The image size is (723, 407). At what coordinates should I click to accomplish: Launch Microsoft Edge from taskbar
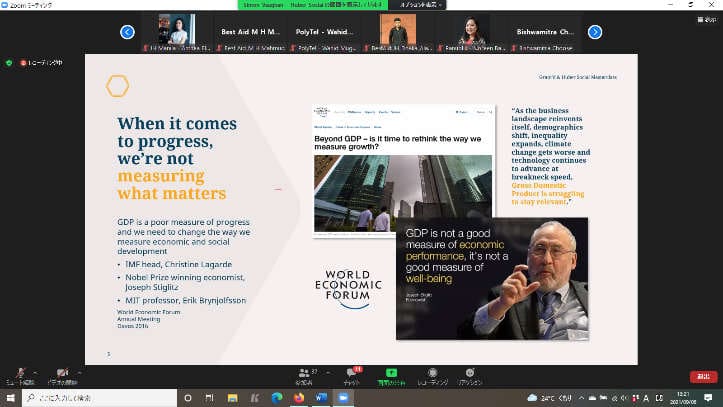coord(277,398)
